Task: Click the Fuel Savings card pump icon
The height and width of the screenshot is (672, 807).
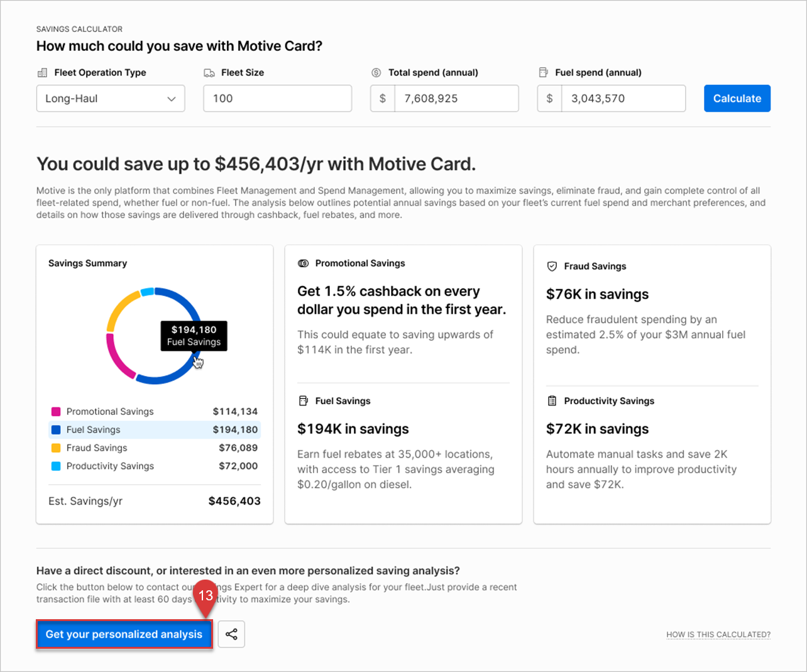Action: click(x=303, y=401)
